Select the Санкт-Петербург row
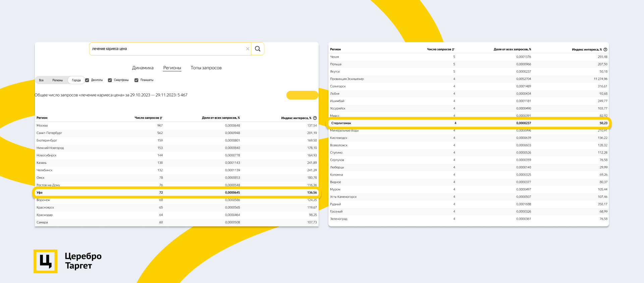The width and height of the screenshot is (644, 283). pyautogui.click(x=177, y=133)
